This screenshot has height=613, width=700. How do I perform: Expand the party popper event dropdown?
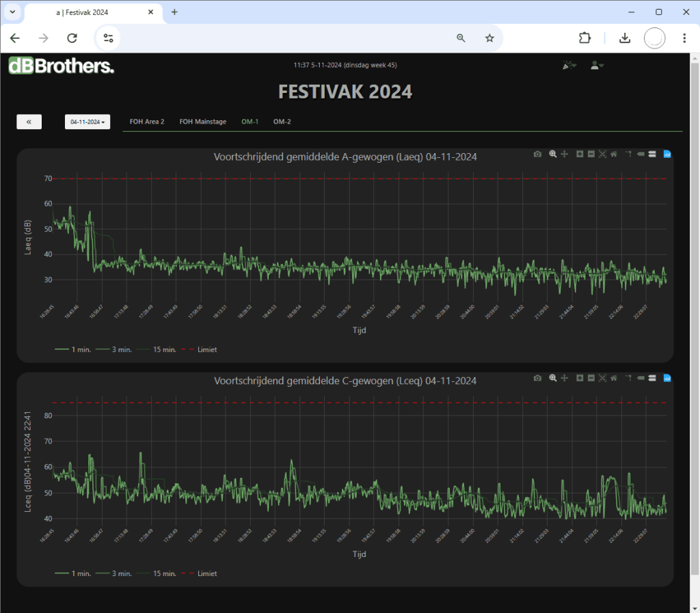click(x=569, y=65)
